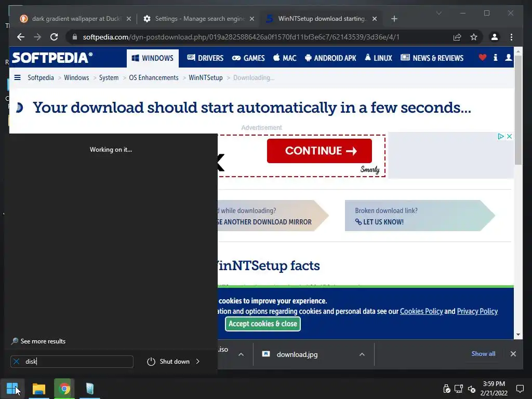
Task: Click the red heart favorites icon
Action: point(483,58)
